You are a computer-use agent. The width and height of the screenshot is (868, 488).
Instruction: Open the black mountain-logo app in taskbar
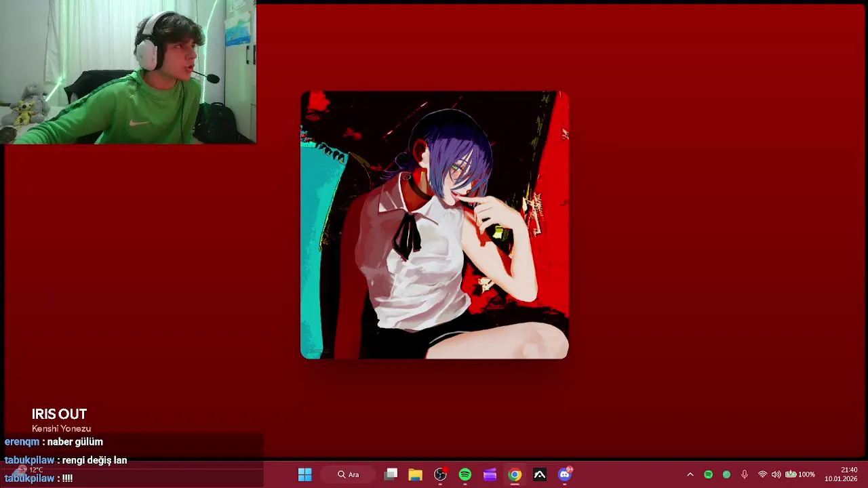click(x=540, y=474)
